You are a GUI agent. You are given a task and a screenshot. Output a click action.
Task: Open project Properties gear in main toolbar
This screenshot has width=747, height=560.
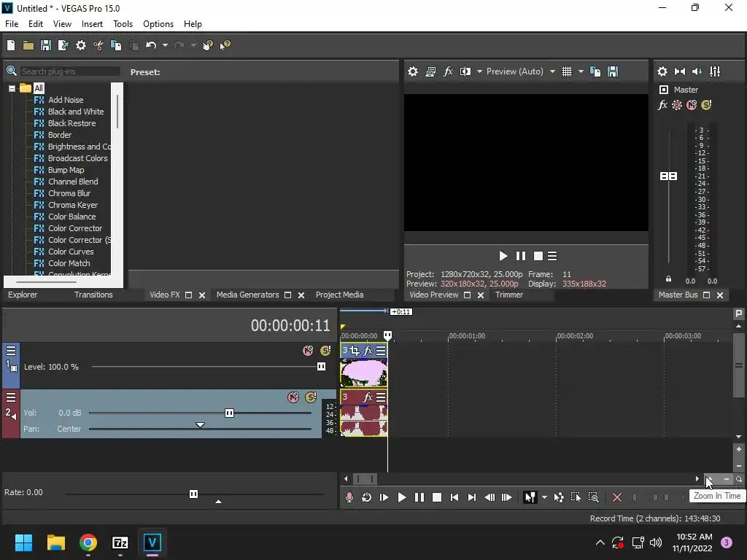81,45
